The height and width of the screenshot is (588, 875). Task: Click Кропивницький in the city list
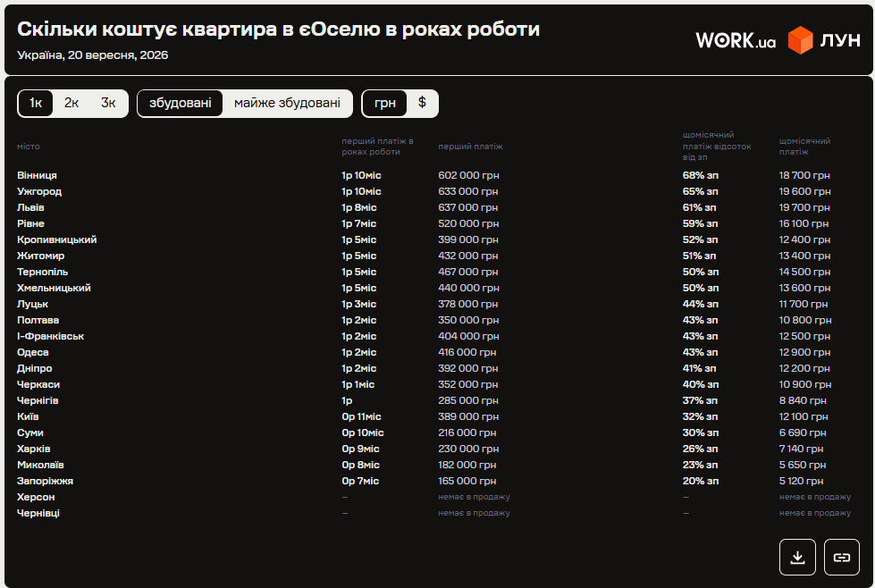57,239
